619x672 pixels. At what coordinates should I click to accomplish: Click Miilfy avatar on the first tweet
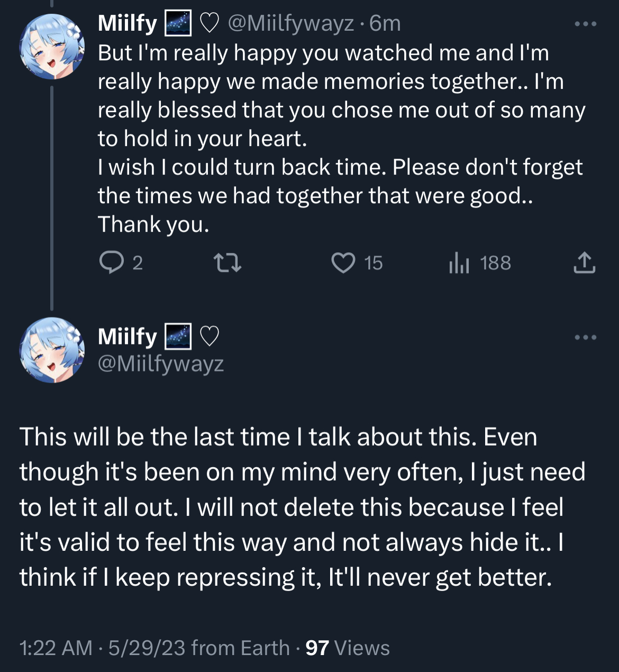click(x=52, y=47)
